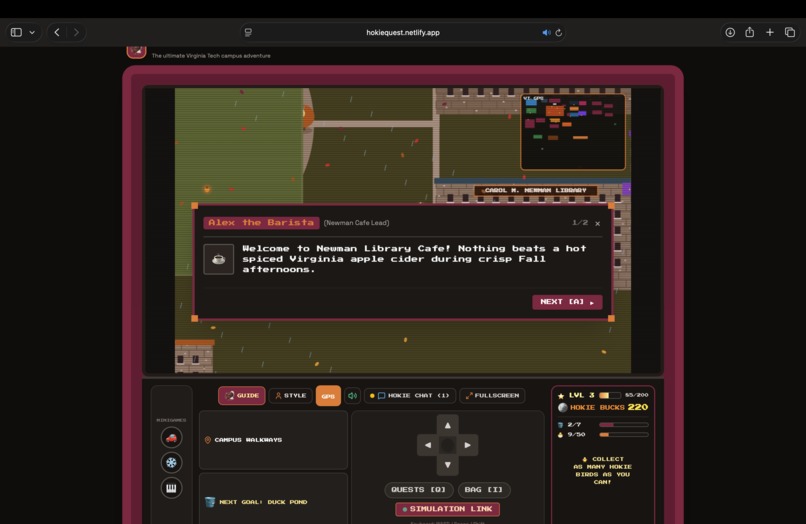
Task: Click the Collect Hokie Birds objective text
Action: click(602, 471)
